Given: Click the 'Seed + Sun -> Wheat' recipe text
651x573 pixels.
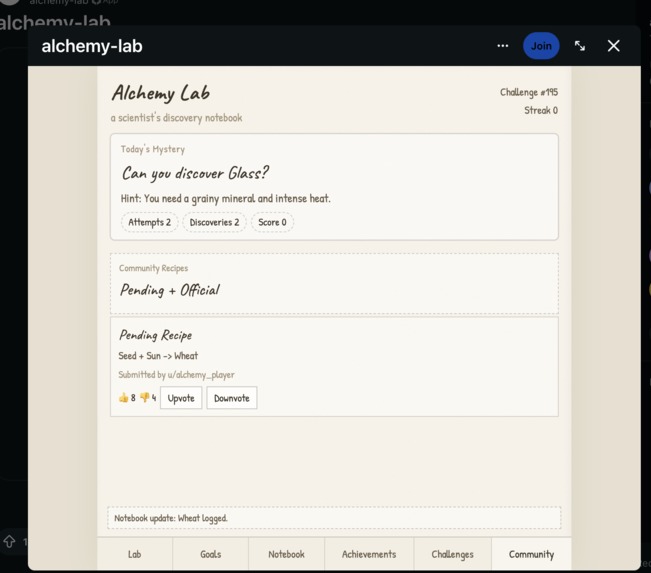Looking at the screenshot, I should tap(158, 356).
